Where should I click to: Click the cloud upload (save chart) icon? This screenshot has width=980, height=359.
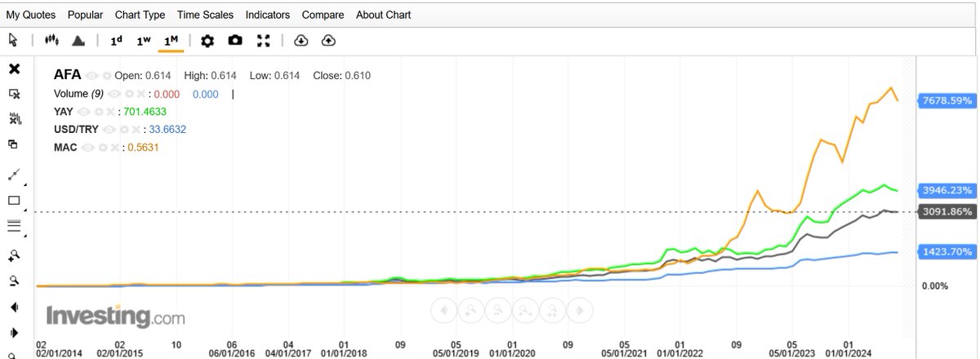pyautogui.click(x=328, y=40)
